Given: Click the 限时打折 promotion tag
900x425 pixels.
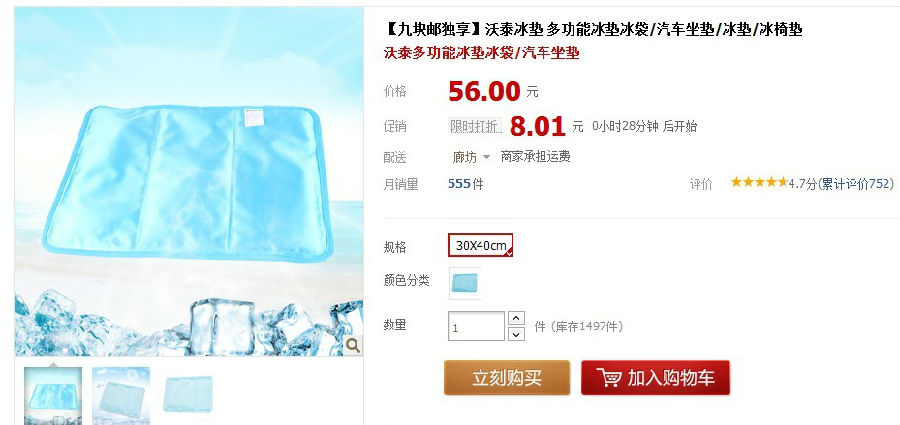Looking at the screenshot, I should click(x=475, y=126).
